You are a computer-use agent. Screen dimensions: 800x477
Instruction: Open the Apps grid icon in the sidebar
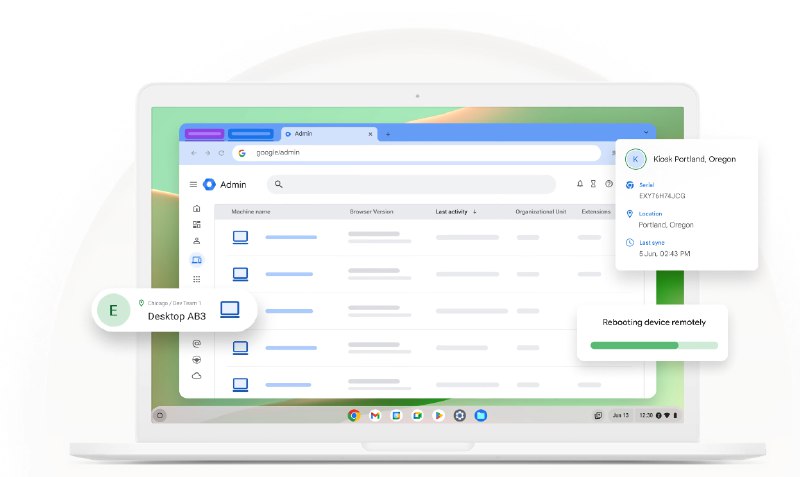coord(196,279)
